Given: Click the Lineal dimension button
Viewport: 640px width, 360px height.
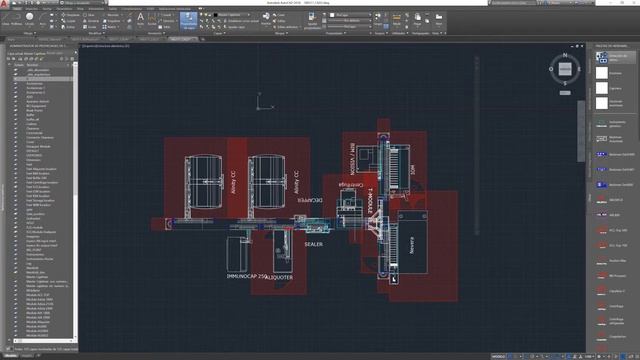Looking at the screenshot, I should 167,15.
